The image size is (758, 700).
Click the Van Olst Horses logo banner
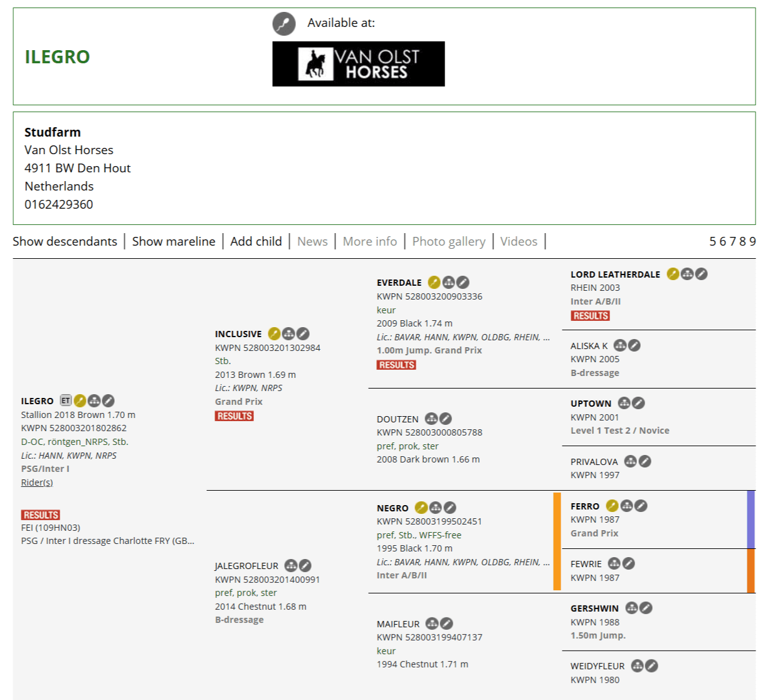pyautogui.click(x=358, y=64)
